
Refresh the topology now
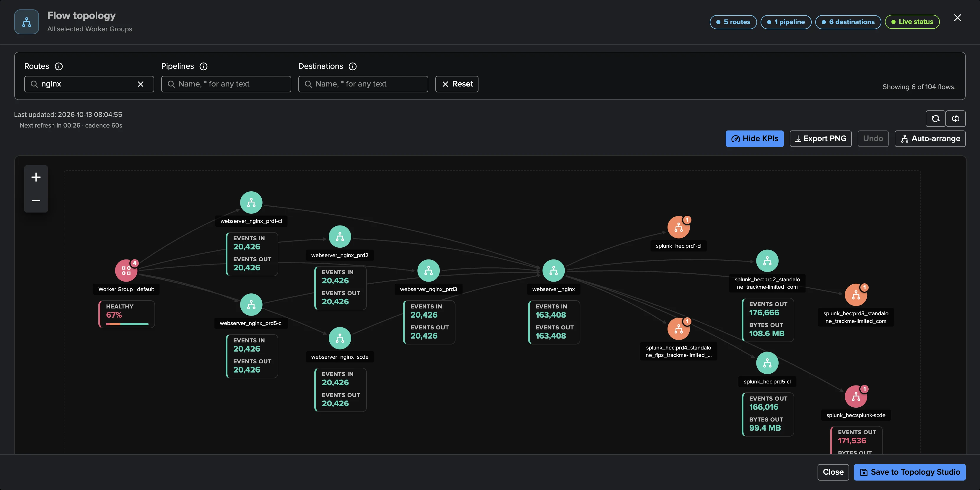pos(935,119)
